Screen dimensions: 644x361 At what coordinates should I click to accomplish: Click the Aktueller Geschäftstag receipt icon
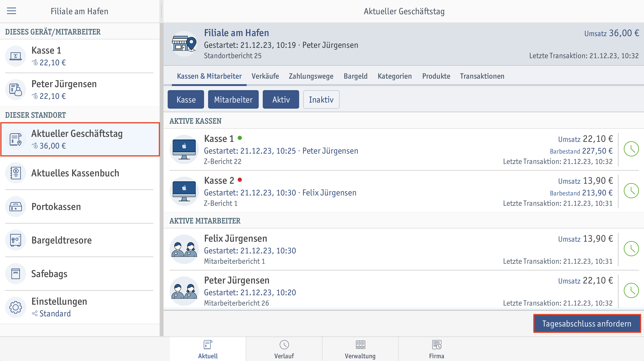pos(15,139)
